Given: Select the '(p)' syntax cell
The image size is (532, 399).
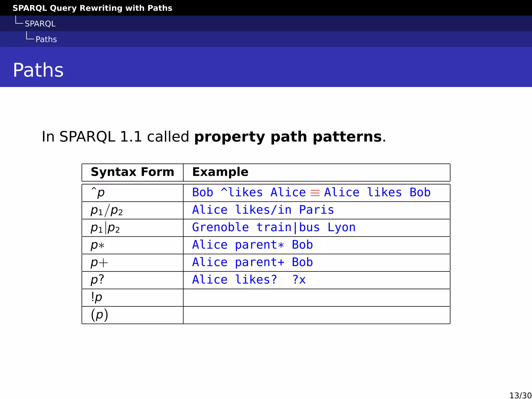Looking at the screenshot, I should coord(132,315).
